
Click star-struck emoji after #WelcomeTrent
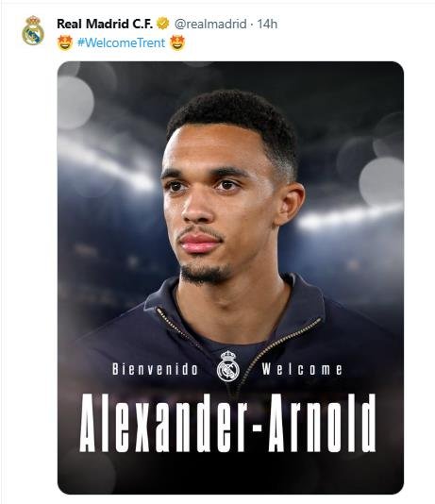pos(177,42)
